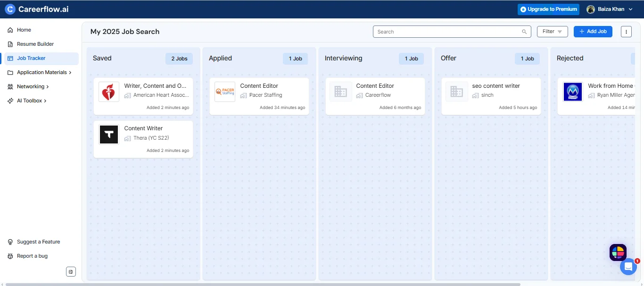Click the Report a bug bug icon
This screenshot has width=644, height=286.
pyautogui.click(x=10, y=256)
